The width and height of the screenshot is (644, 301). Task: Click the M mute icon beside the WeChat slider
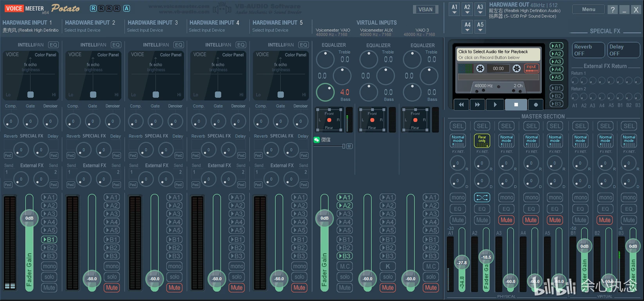(349, 146)
